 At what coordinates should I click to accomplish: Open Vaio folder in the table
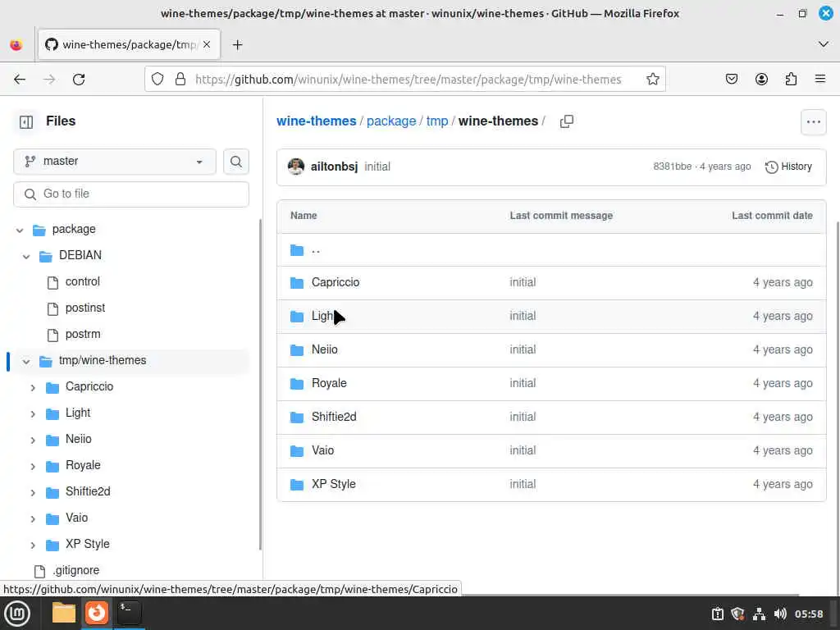pyautogui.click(x=322, y=450)
